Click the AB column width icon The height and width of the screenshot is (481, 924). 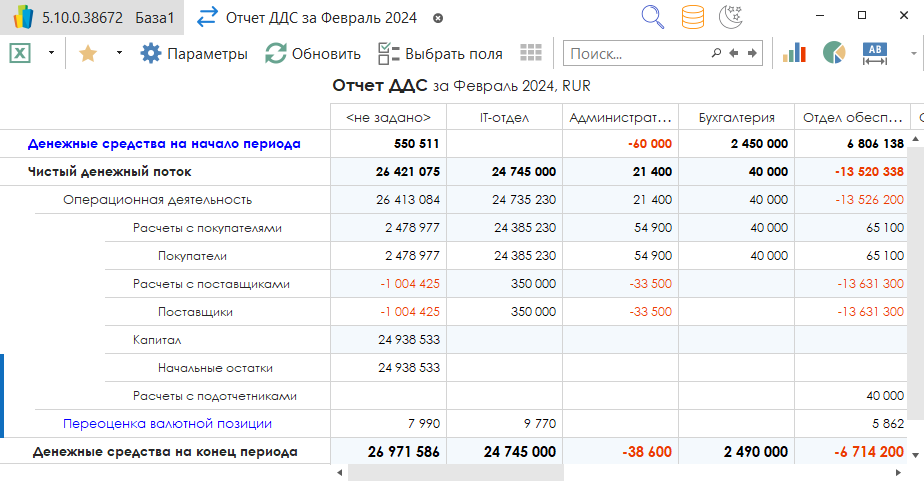click(x=875, y=53)
